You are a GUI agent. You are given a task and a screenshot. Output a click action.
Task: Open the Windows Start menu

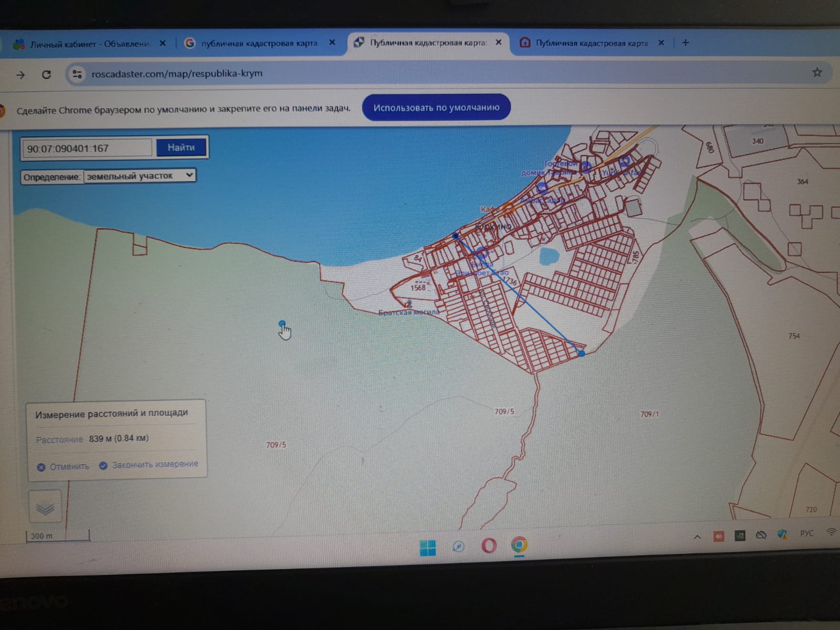pyautogui.click(x=428, y=548)
